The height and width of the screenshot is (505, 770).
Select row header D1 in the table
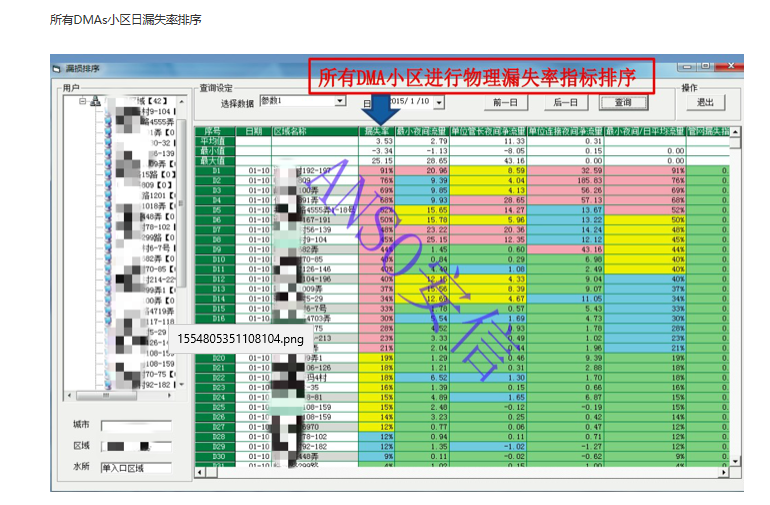[x=215, y=170]
